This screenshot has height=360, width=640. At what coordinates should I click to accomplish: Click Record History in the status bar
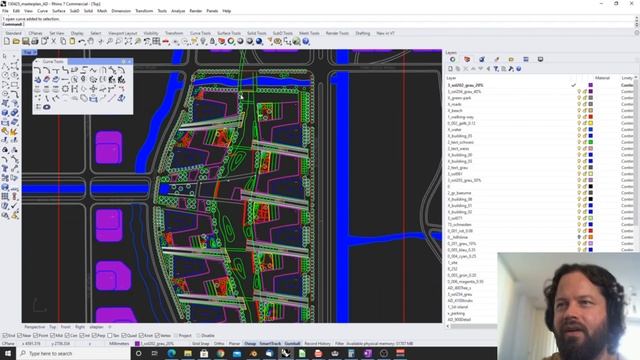[317, 344]
